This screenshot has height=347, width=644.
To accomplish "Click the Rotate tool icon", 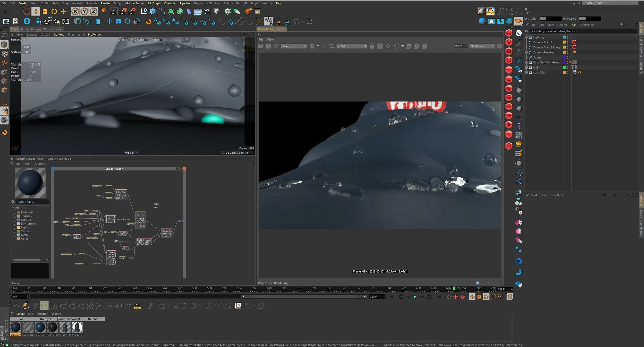I will tap(54, 11).
